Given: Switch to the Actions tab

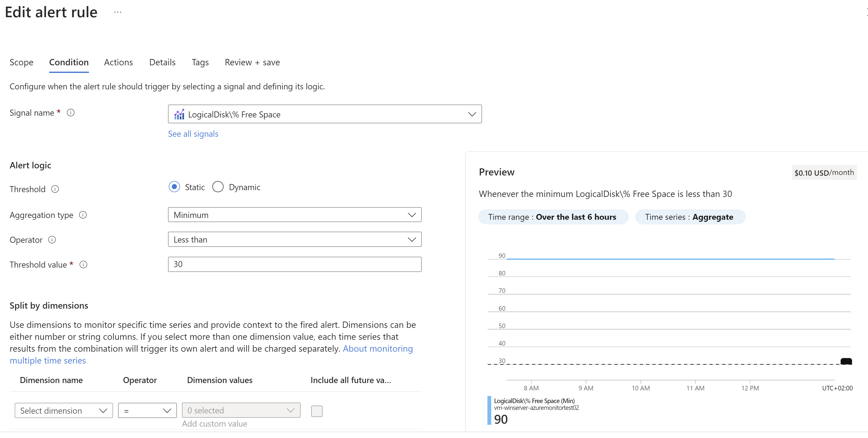Looking at the screenshot, I should click(x=118, y=62).
